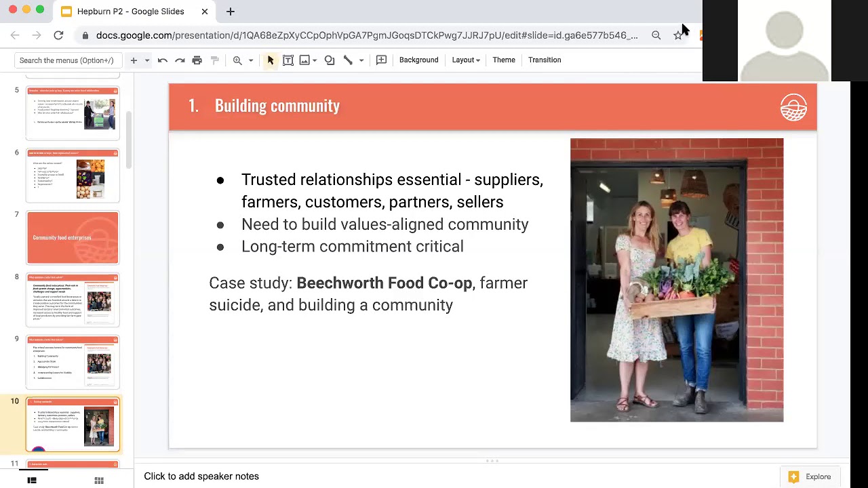
Task: Select the photo of two women
Action: [677, 280]
